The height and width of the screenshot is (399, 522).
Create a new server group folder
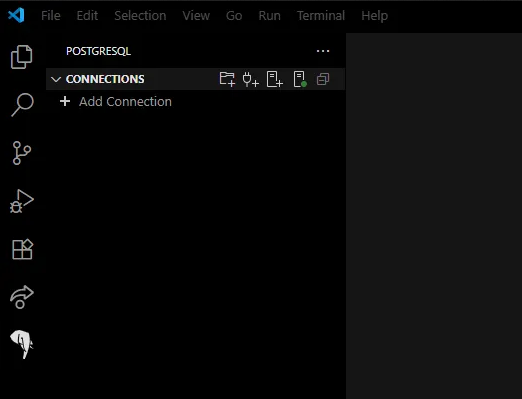pos(227,79)
